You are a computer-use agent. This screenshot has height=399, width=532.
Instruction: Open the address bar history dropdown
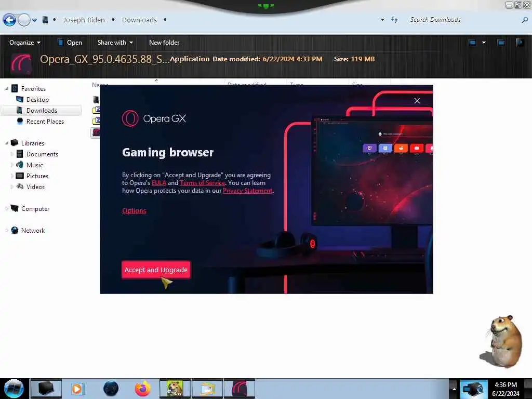coord(382,20)
